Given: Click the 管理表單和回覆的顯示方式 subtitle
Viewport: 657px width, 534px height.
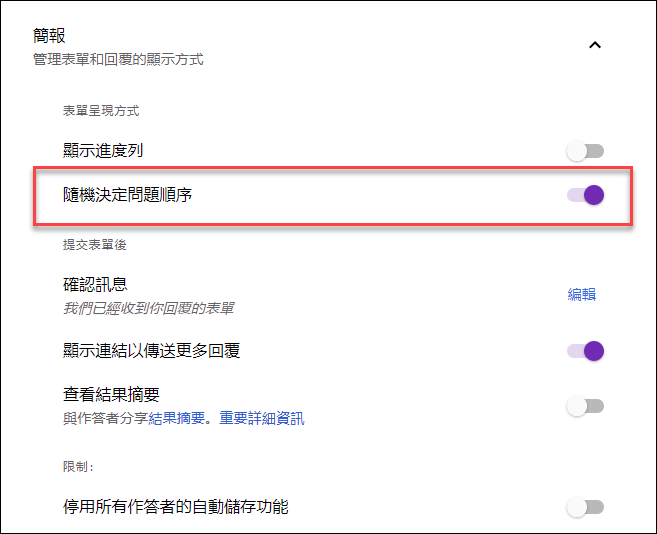Looking at the screenshot, I should tap(118, 59).
